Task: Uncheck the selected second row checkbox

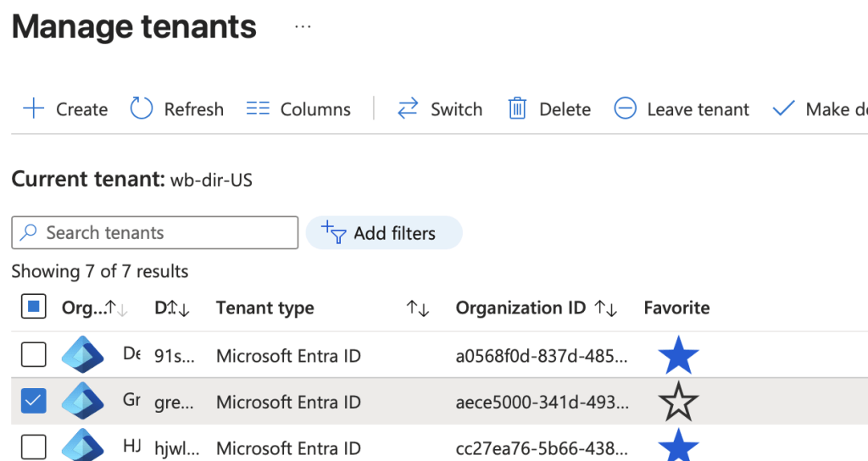Action: click(x=33, y=402)
